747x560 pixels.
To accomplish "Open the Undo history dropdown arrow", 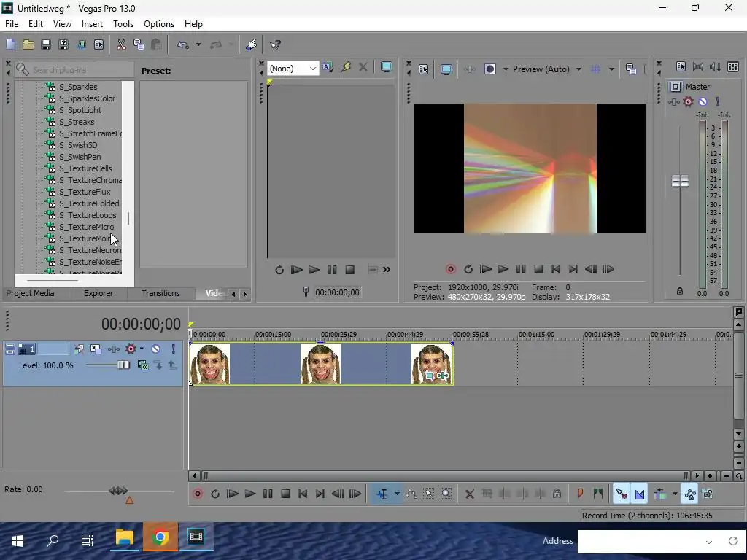I will (x=198, y=44).
